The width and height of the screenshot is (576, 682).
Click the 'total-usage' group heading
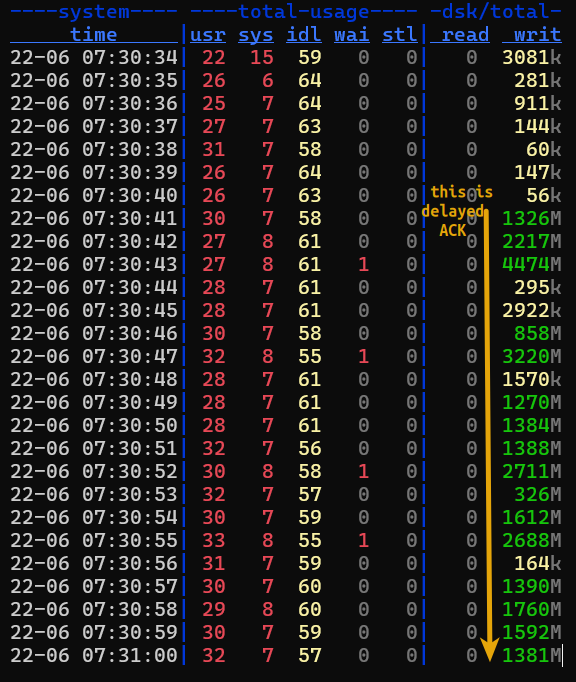304,12
